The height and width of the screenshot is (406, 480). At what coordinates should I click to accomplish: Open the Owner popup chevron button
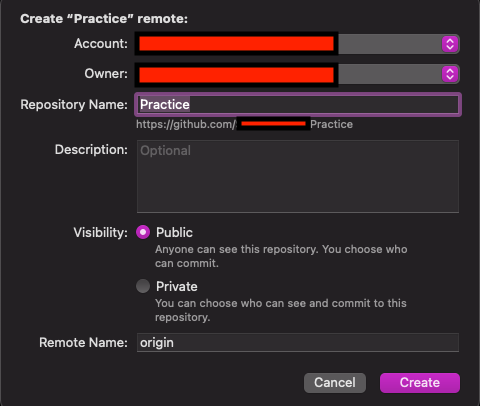(450, 74)
